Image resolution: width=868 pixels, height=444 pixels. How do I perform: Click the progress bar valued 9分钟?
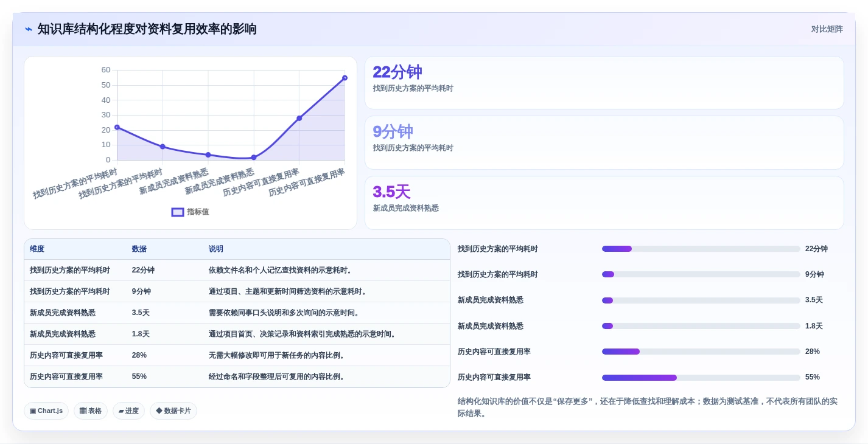701,274
